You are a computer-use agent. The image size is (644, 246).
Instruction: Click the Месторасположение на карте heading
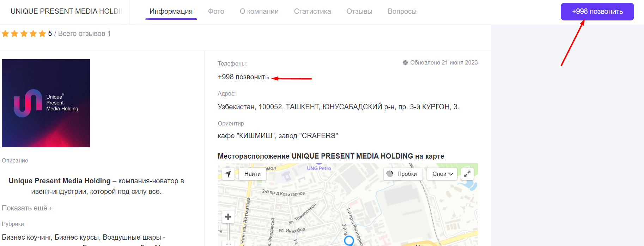tap(331, 156)
